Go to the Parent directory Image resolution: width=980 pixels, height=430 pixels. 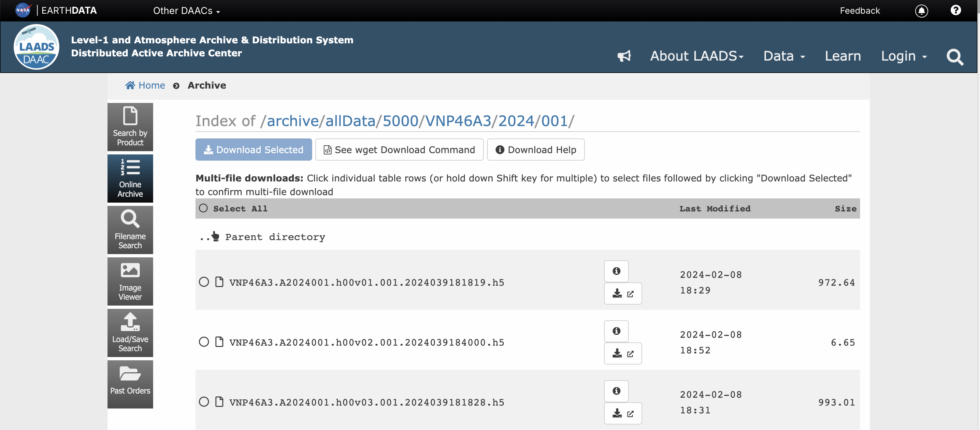coord(275,237)
